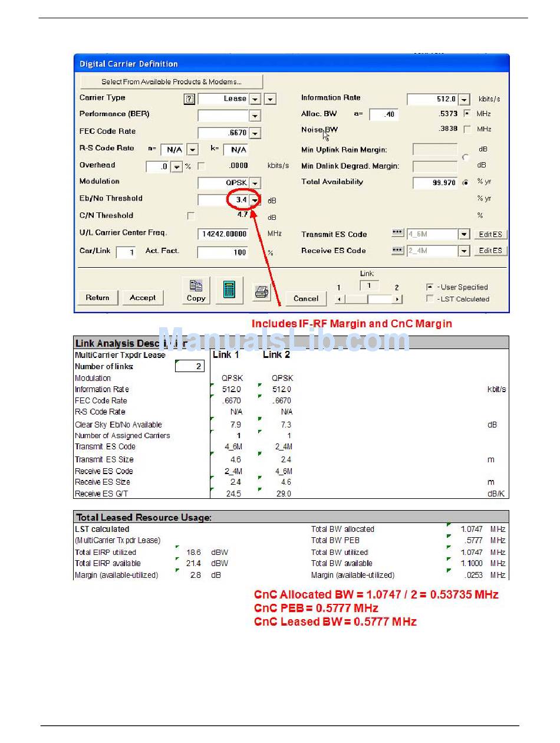Click the Clear Sky Eb/No value 7.9
Image resolution: width=560 pixels, height=743 pixels.
point(236,425)
